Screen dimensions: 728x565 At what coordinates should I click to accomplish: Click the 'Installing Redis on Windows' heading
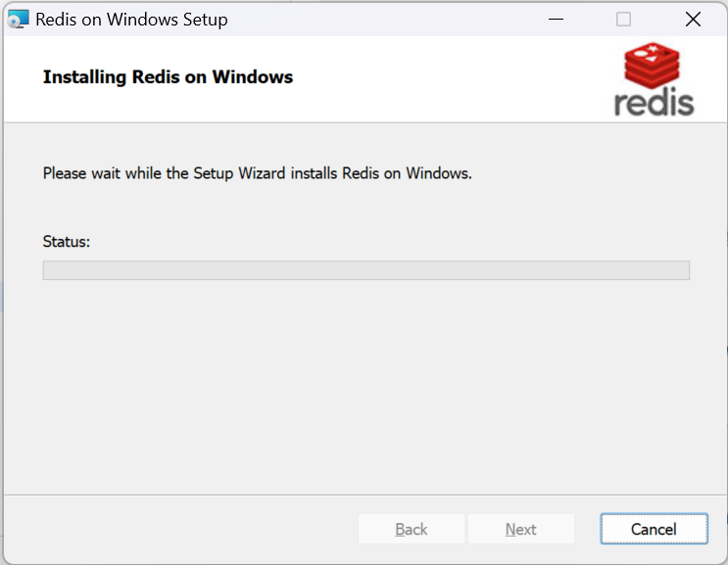coord(168,77)
